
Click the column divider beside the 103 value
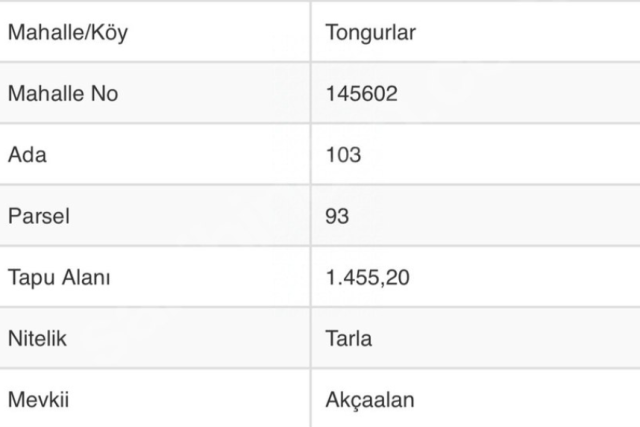310,155
